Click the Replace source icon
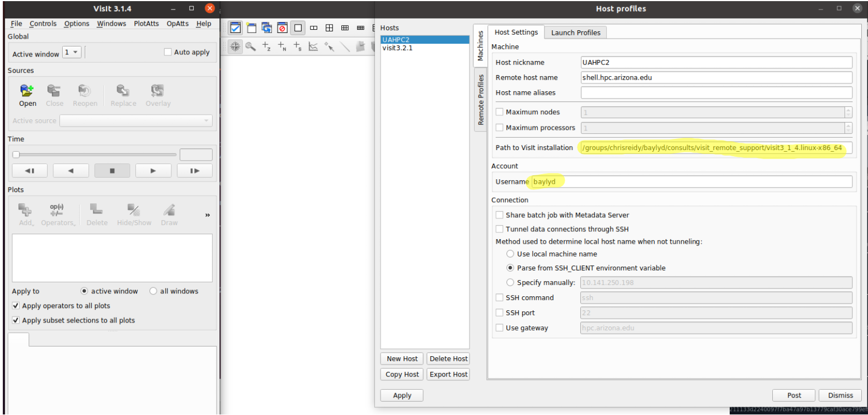This screenshot has height=415, width=868. 123,91
